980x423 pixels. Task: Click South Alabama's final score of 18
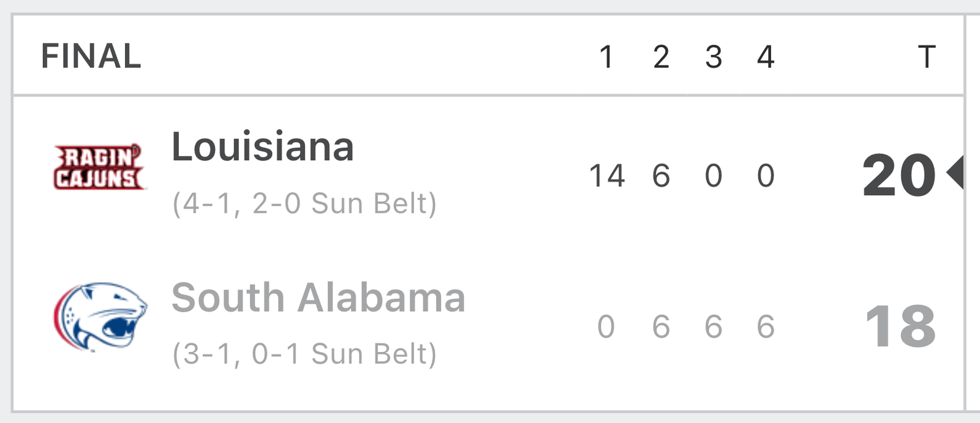901,326
